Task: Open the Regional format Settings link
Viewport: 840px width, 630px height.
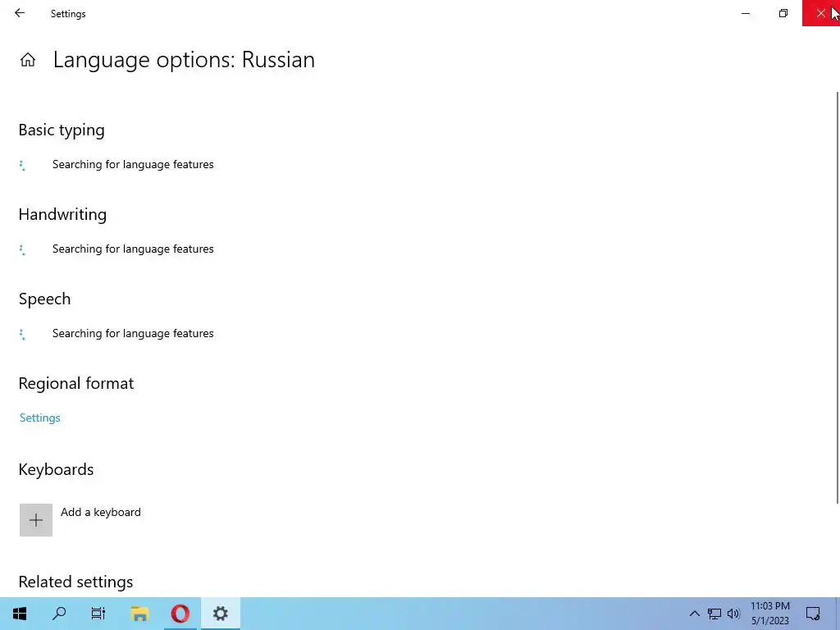Action: [x=40, y=418]
